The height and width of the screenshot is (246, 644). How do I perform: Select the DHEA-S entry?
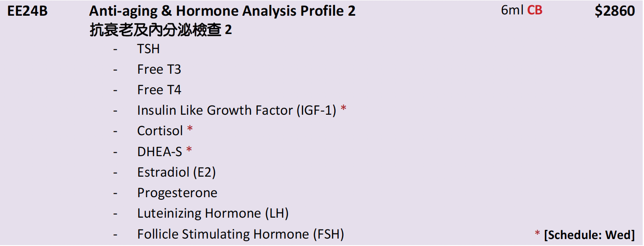(159, 151)
